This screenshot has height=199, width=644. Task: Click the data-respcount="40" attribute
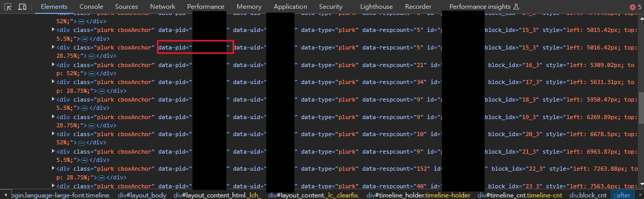point(395,186)
